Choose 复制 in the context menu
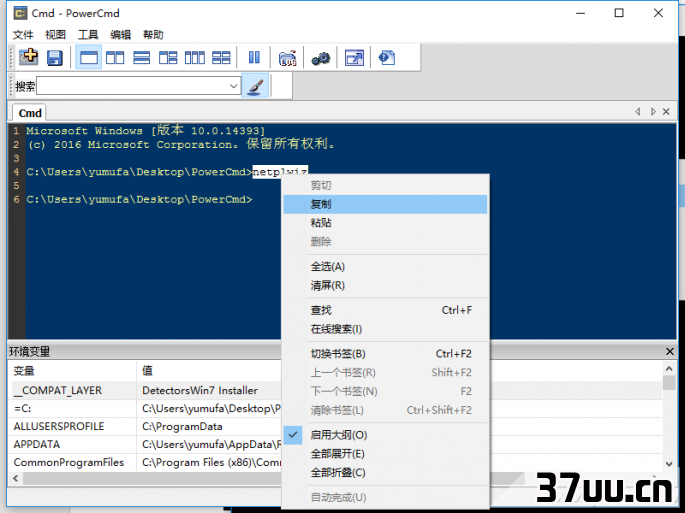The height and width of the screenshot is (513, 685). 385,204
